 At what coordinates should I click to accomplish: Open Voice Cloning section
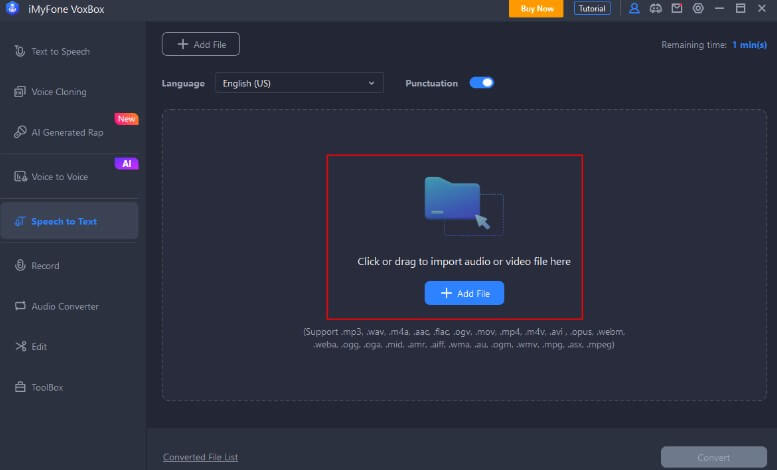(69, 92)
